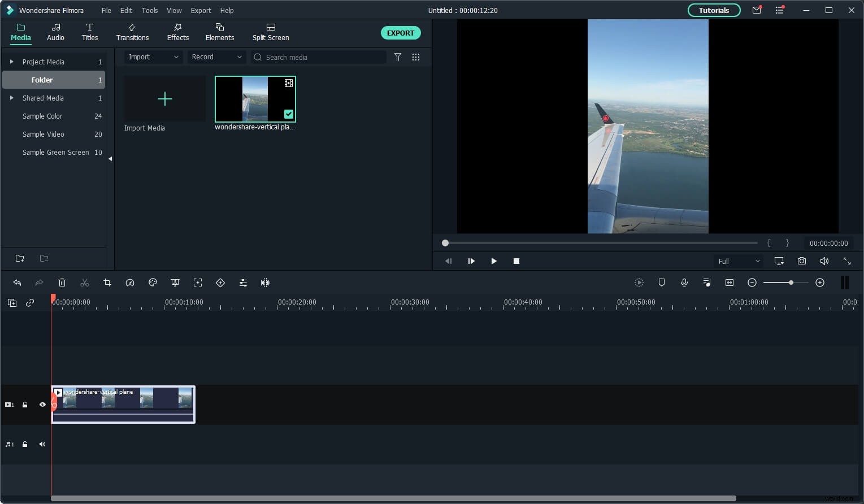Open the Export menu in the menu bar
Image resolution: width=864 pixels, height=504 pixels.
click(201, 10)
